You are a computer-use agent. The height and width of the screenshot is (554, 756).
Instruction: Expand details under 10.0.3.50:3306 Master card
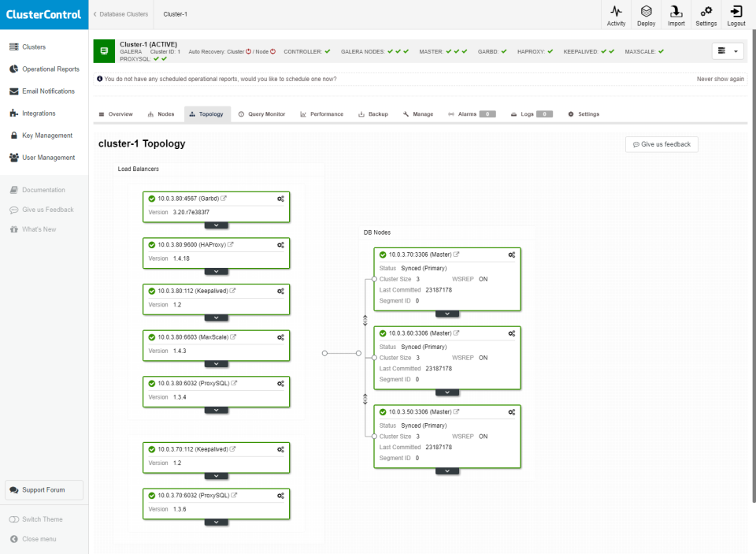(447, 471)
